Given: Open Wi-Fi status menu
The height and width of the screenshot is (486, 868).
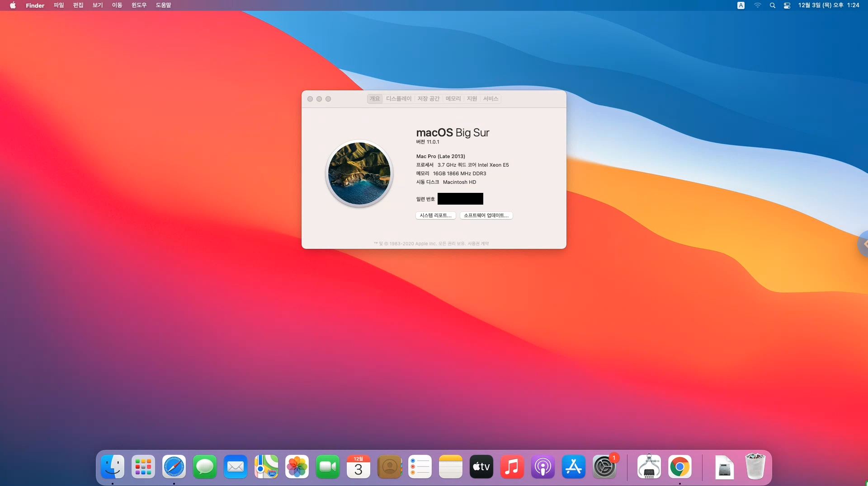Looking at the screenshot, I should coord(757,5).
